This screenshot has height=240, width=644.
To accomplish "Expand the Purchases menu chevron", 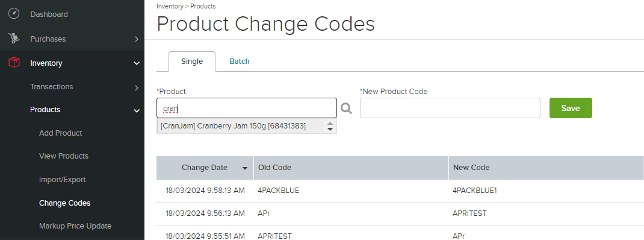I will coord(137,39).
